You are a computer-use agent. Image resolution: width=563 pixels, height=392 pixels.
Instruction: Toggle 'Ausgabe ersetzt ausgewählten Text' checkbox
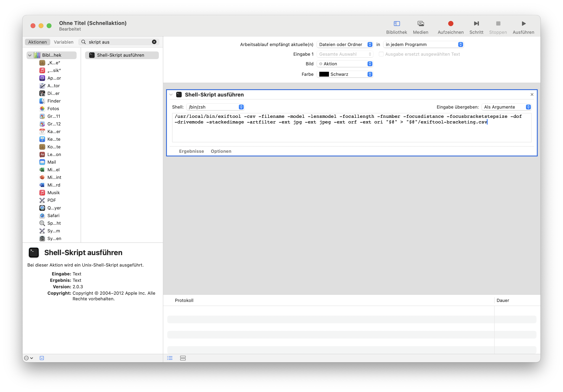(381, 54)
